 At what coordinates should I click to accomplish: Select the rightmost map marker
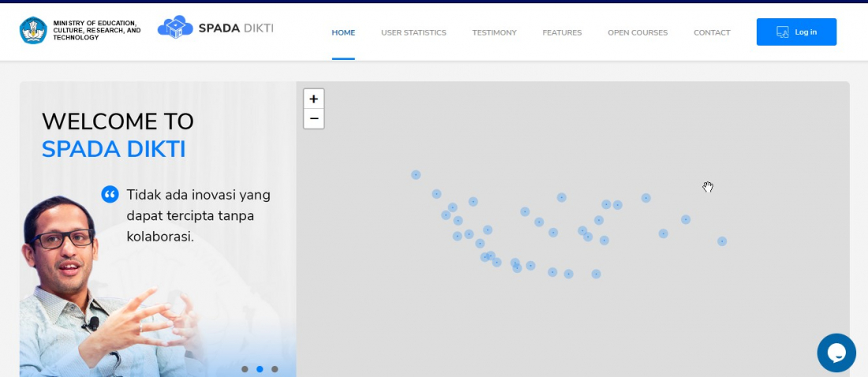tap(722, 241)
